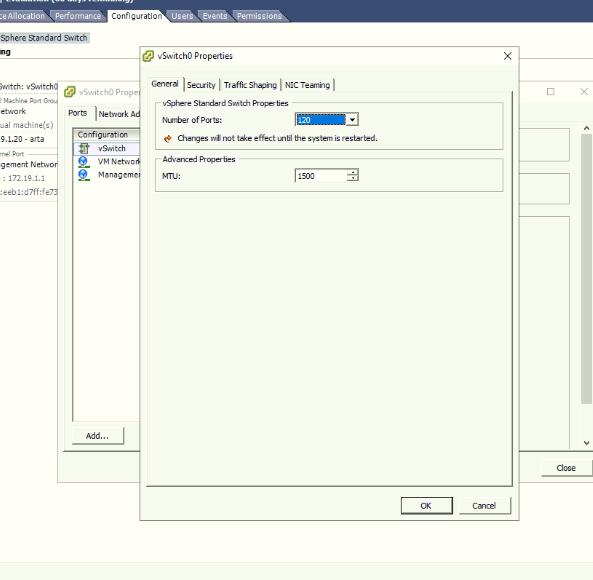Switch to the Security tab
Screen dimensions: 593x580
[x=201, y=85]
